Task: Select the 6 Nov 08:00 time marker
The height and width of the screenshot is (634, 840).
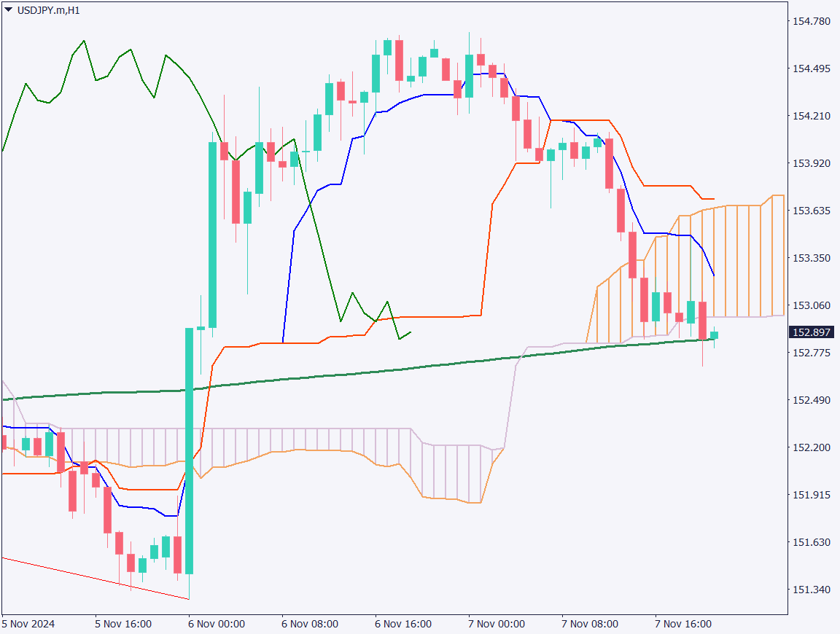Action: tap(310, 624)
